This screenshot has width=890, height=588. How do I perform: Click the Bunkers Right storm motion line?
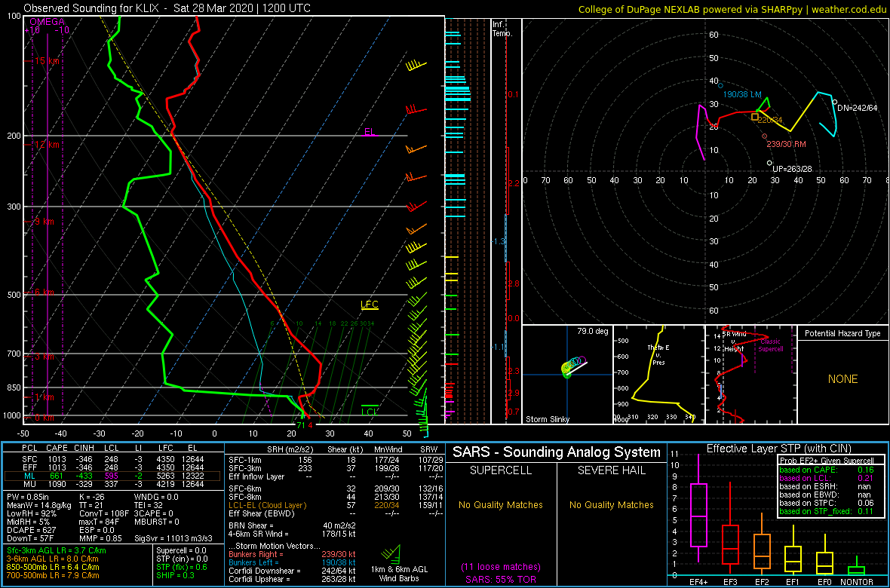[293, 553]
